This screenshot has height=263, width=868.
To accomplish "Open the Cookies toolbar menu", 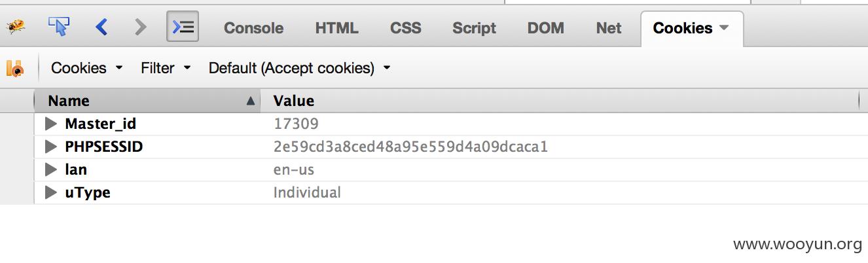I will pos(86,68).
